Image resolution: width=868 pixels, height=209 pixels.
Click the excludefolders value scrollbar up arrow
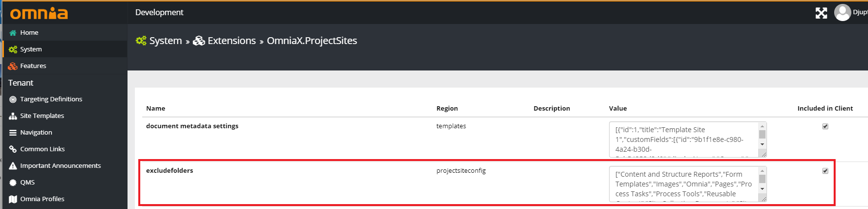(762, 170)
